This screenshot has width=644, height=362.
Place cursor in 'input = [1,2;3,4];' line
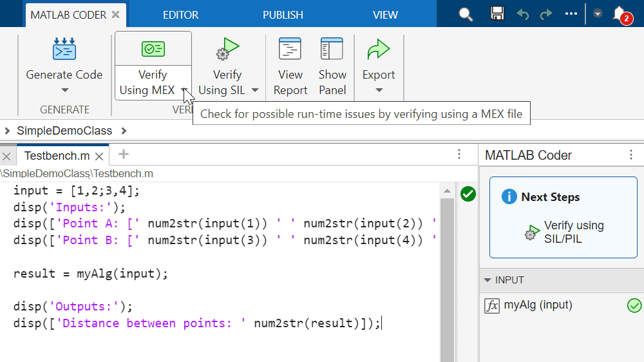click(x=77, y=191)
